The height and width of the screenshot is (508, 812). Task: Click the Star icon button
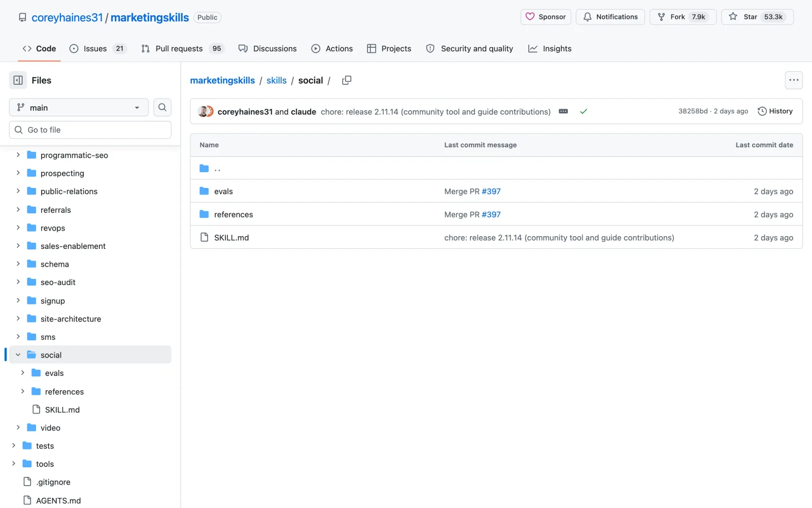(757, 17)
